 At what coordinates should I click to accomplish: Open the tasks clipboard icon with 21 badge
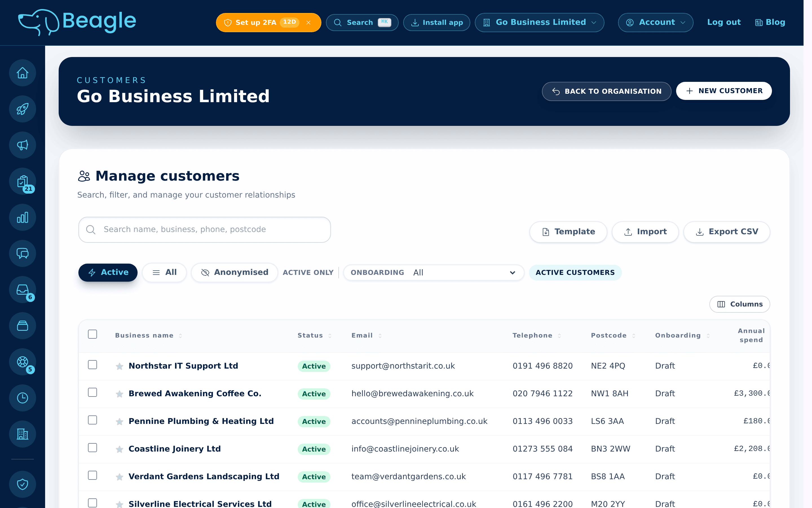(23, 181)
